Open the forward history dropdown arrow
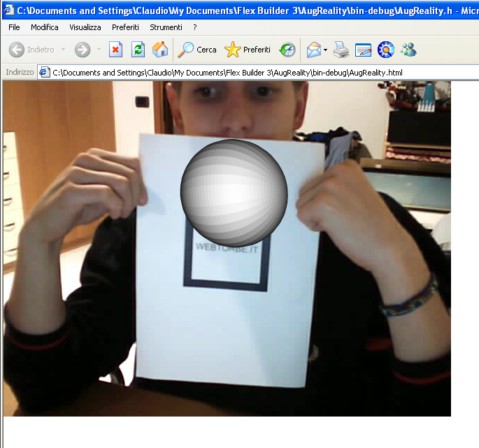Viewport: 479px width, 448px height. [x=99, y=49]
